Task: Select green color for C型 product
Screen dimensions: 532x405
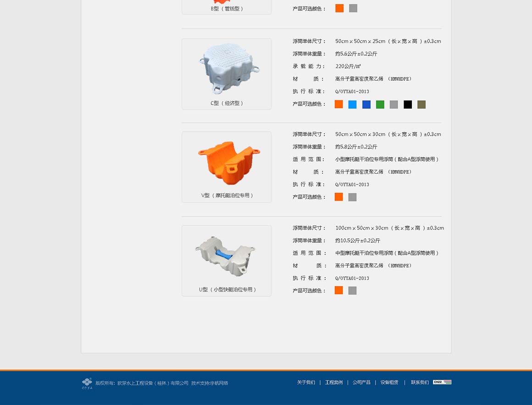Action: pos(380,104)
